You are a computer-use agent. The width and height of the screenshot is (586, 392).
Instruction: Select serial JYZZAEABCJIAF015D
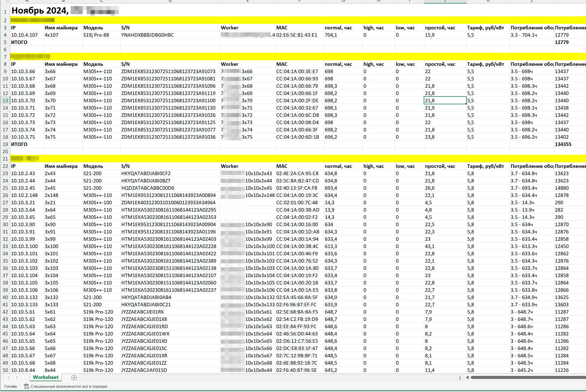click(x=170, y=370)
